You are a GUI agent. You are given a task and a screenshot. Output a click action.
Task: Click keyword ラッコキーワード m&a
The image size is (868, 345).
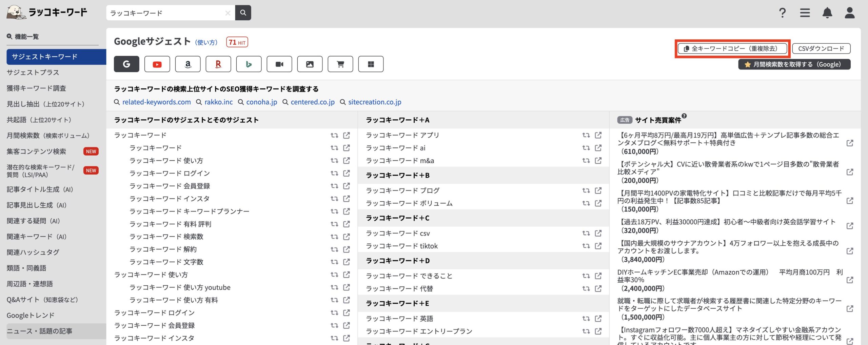(x=400, y=161)
